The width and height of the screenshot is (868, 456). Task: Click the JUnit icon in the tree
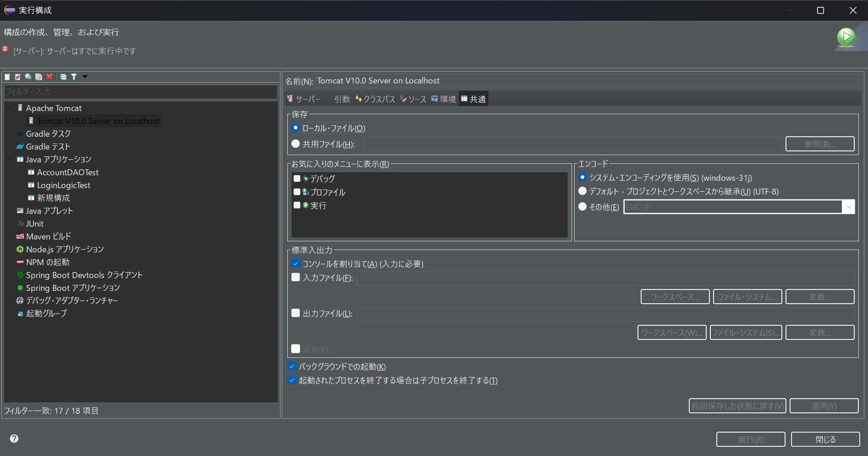coord(20,224)
